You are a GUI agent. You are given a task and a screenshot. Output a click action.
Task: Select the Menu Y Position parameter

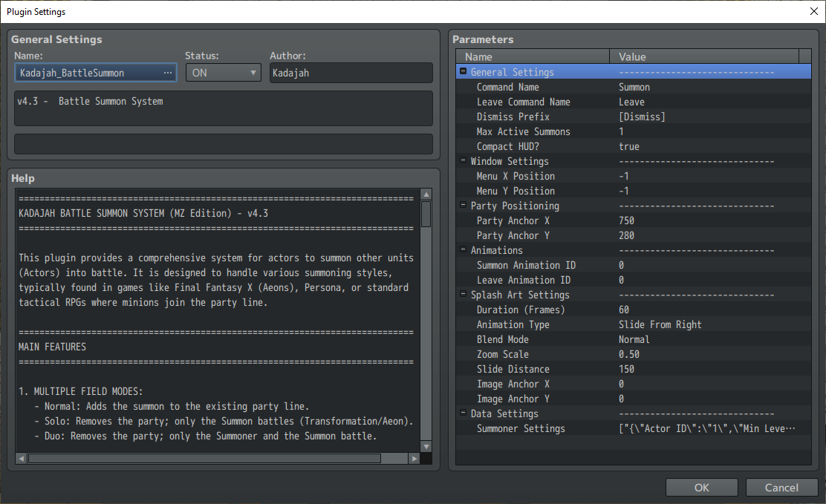(633, 191)
